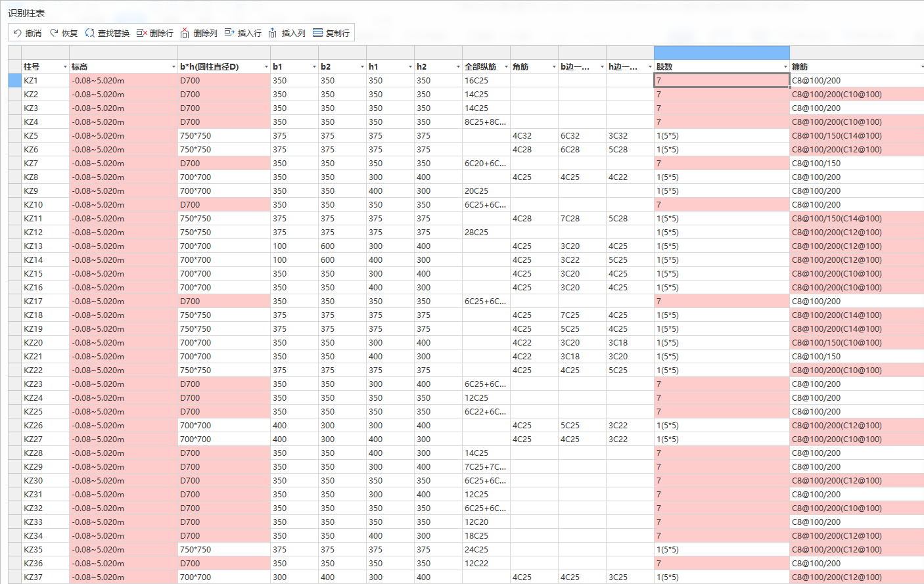The image size is (924, 584).
Task: Click the 3C32 cell in KZ5 row
Action: click(630, 136)
